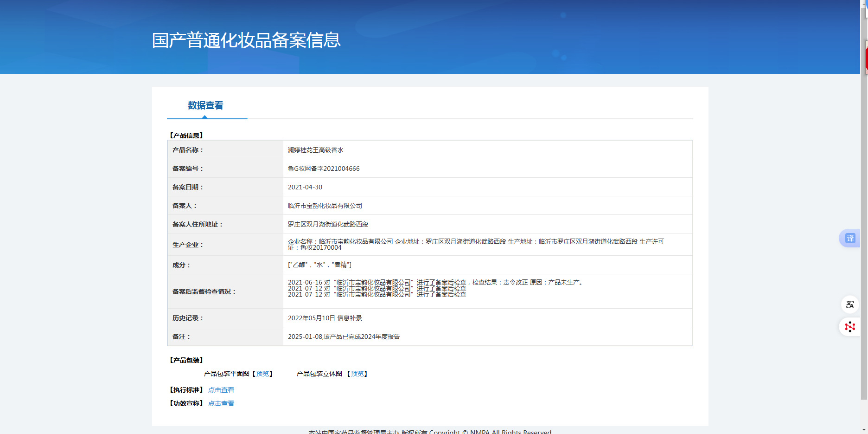This screenshot has height=434, width=868.
Task: Click the 备注： row label
Action: pyautogui.click(x=181, y=337)
